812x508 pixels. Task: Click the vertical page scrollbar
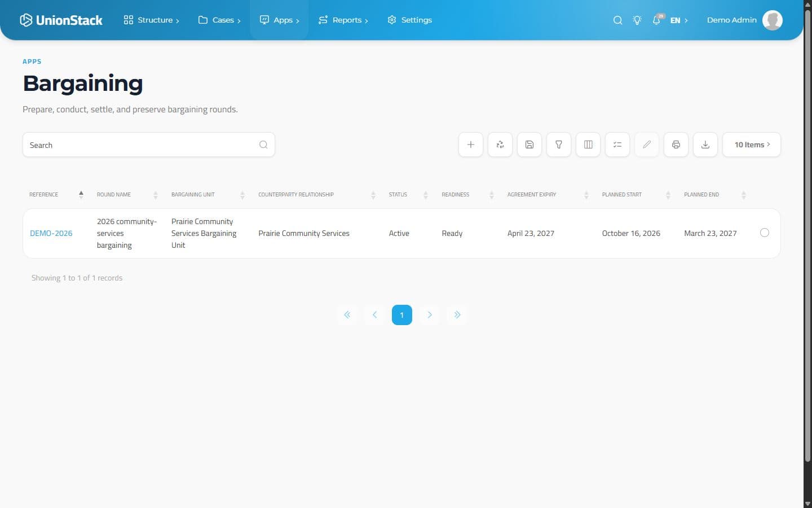tap(807, 237)
